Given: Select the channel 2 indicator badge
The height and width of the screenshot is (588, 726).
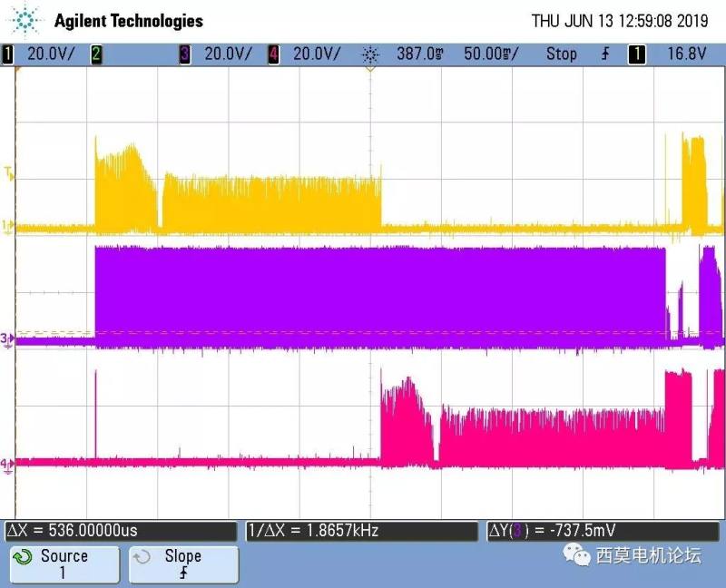Looking at the screenshot, I should point(96,54).
